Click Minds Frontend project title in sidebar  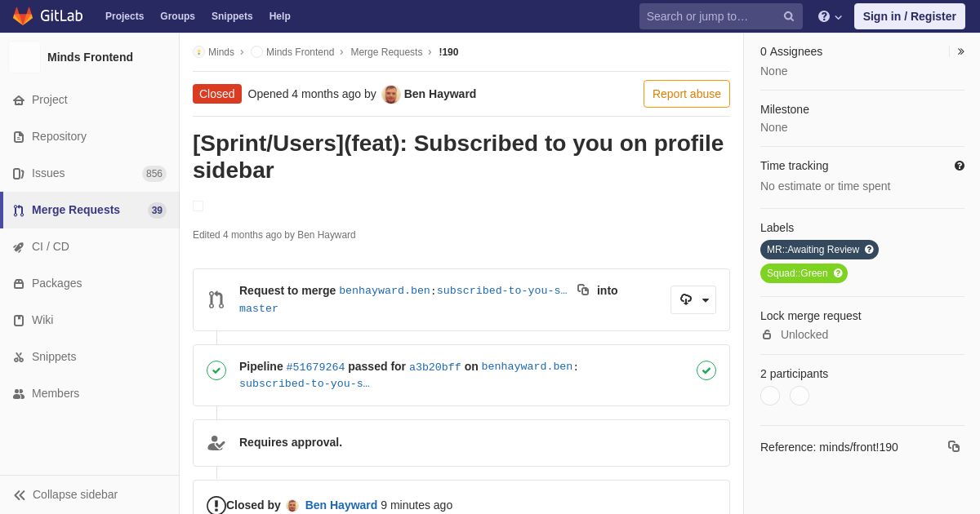[90, 57]
